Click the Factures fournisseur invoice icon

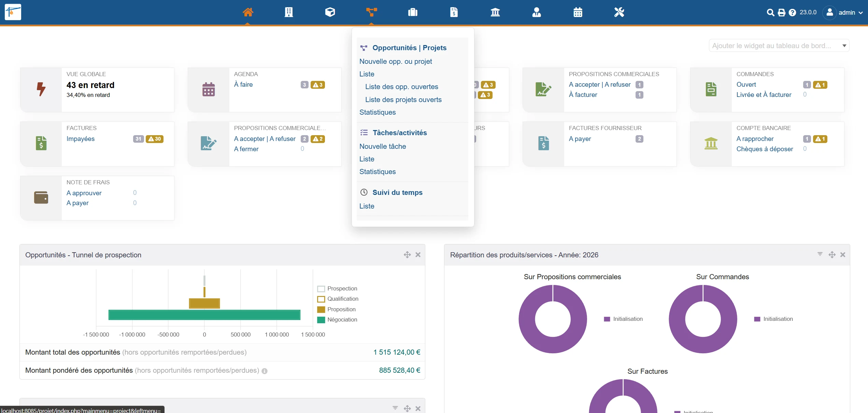[x=544, y=143]
